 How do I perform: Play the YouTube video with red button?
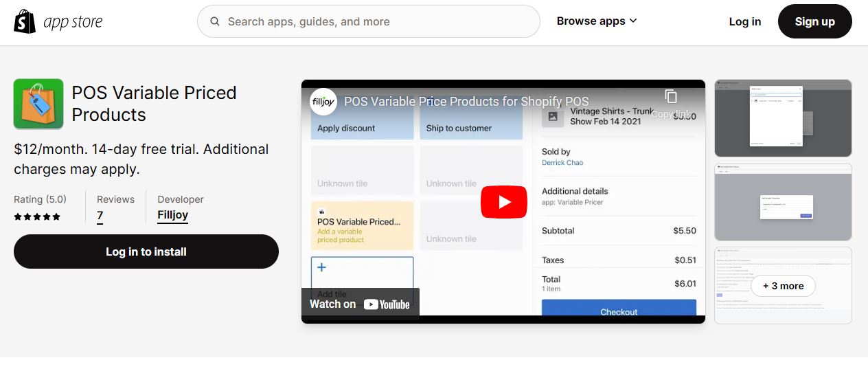(503, 201)
